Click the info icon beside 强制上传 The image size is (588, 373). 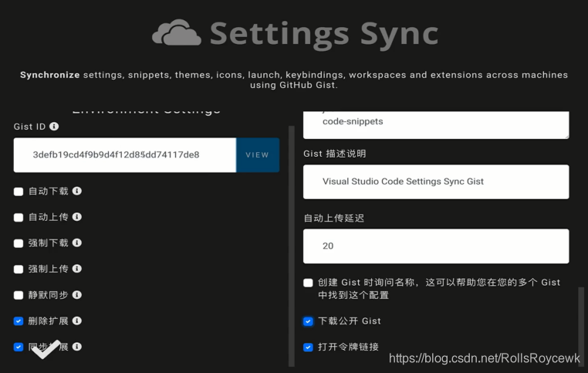(x=77, y=269)
